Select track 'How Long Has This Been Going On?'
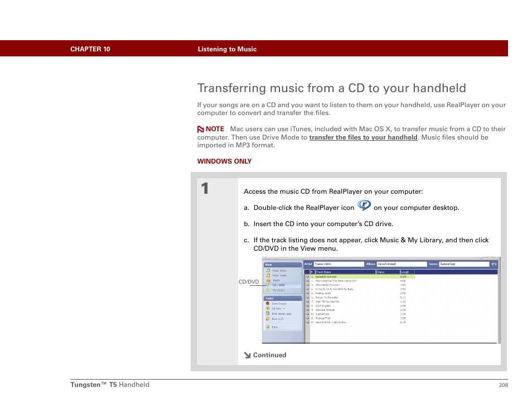This screenshot has width=532, height=412. pyautogui.click(x=336, y=281)
